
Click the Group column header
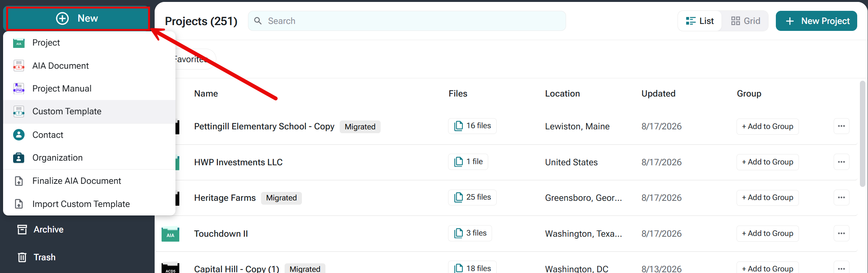coord(749,93)
